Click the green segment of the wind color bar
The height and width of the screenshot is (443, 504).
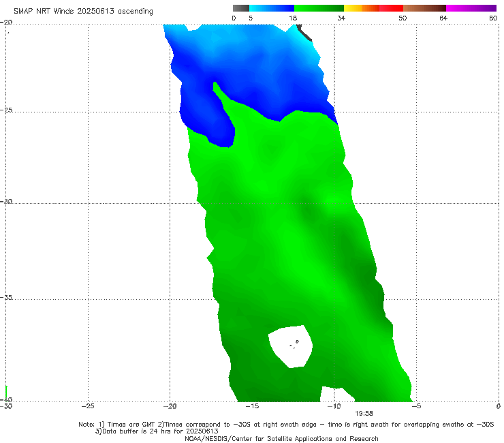[319, 8]
